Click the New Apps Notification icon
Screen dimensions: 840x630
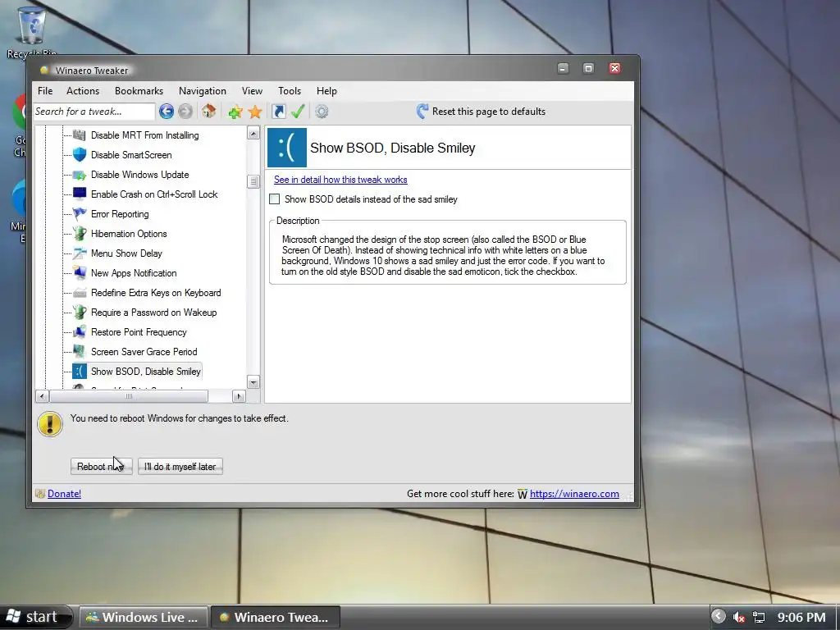coord(80,272)
